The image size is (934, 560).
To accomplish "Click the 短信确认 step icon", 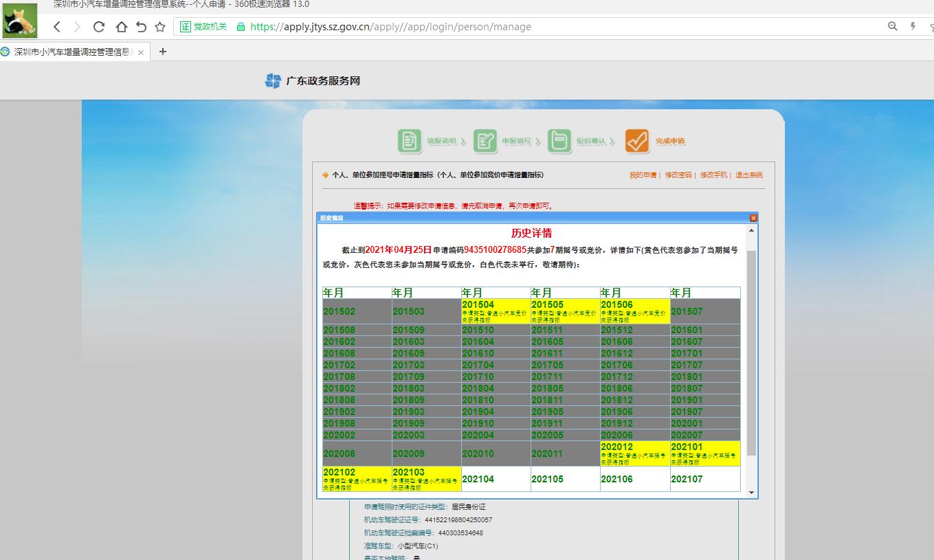I will [x=559, y=141].
